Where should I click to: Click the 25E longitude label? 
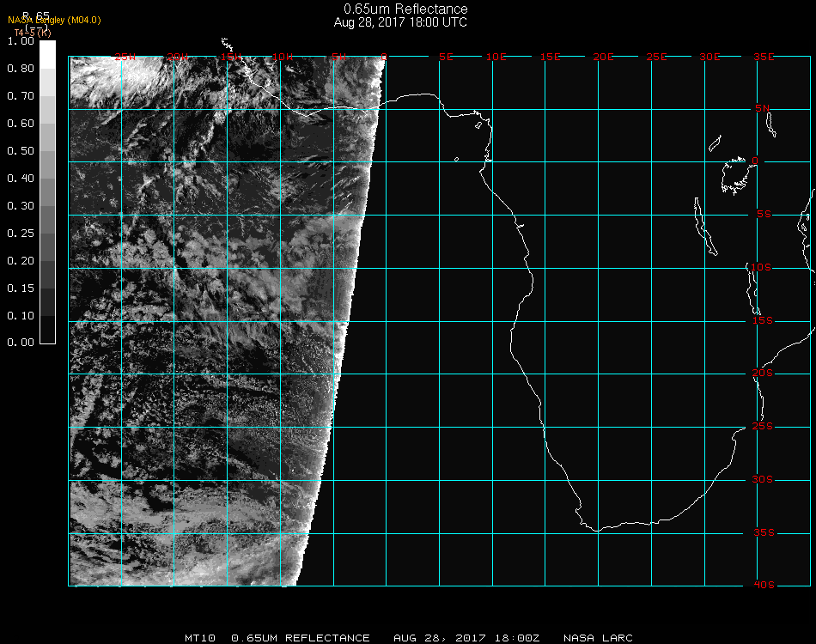(x=656, y=57)
